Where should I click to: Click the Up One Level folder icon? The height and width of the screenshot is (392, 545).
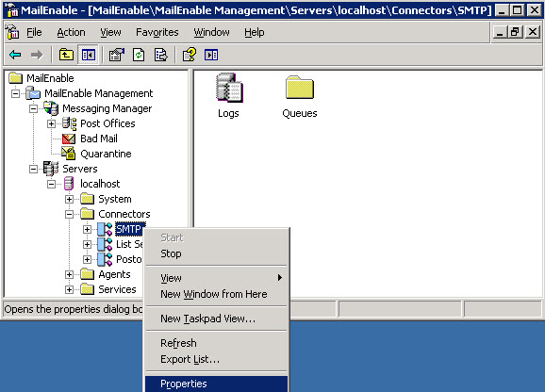(x=66, y=55)
